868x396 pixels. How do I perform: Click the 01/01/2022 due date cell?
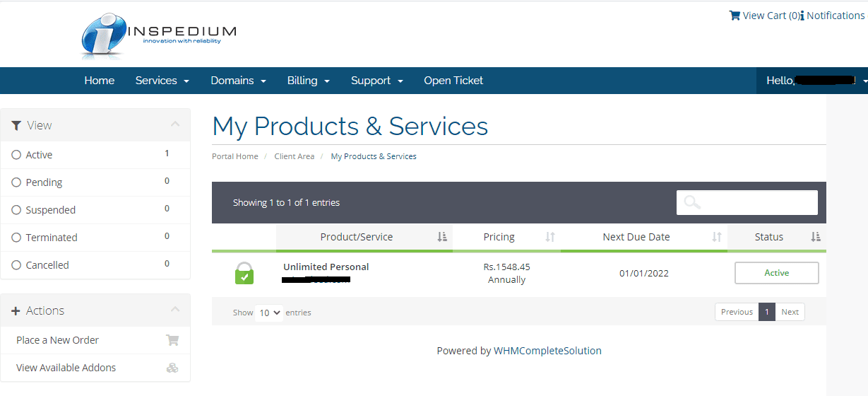(x=644, y=274)
